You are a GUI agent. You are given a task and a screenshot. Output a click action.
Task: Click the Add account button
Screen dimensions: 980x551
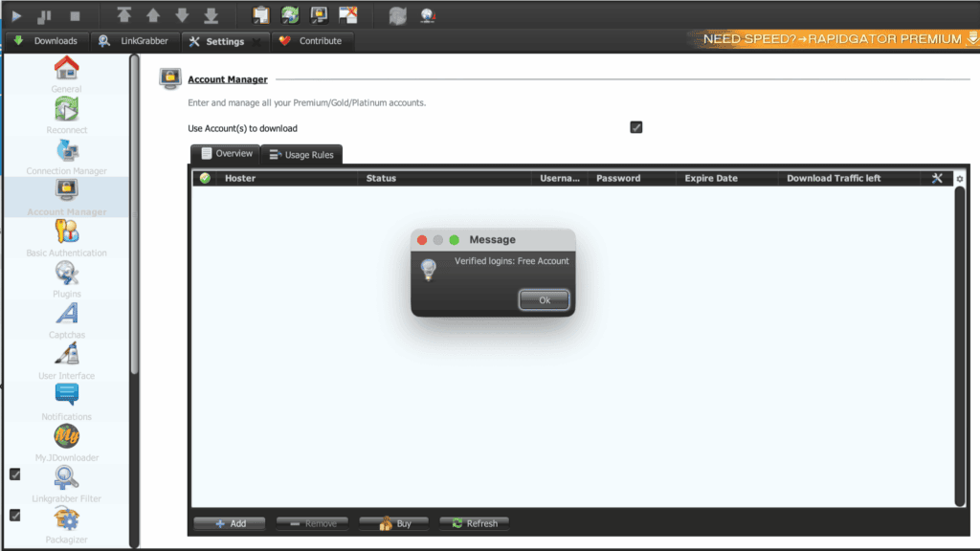point(230,523)
